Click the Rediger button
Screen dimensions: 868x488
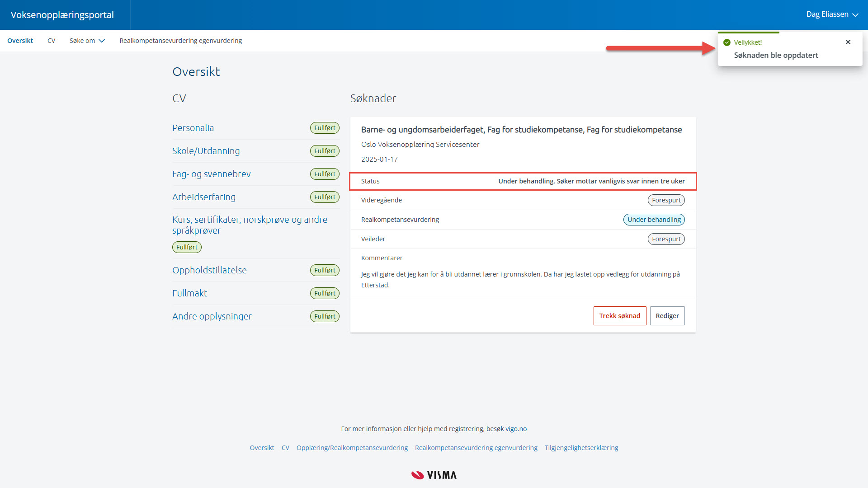(x=667, y=316)
